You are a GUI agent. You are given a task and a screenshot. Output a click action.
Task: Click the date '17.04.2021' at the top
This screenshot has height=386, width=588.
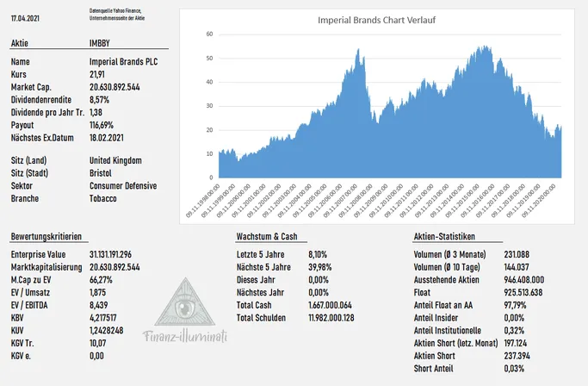(25, 18)
